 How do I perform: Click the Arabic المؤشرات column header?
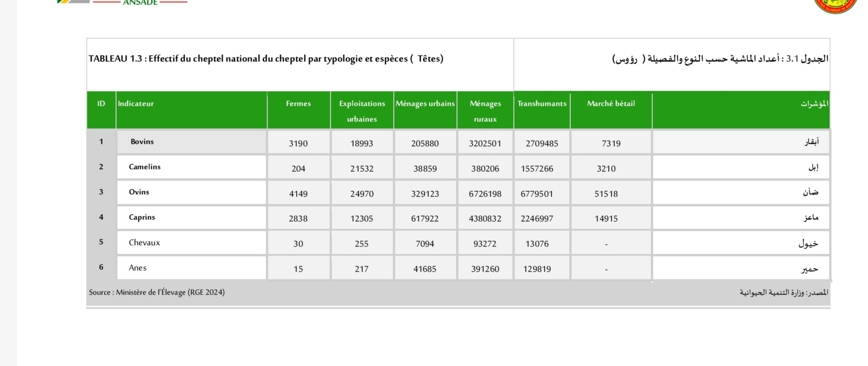click(741, 110)
